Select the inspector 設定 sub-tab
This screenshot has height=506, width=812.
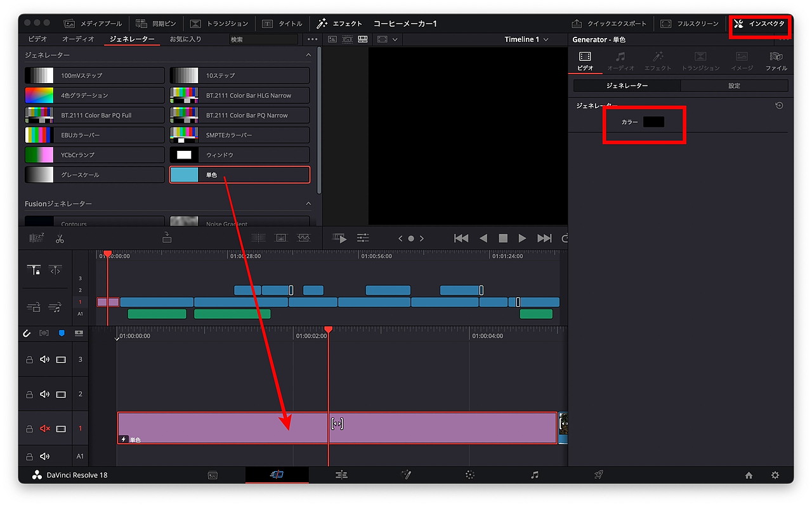pos(734,86)
